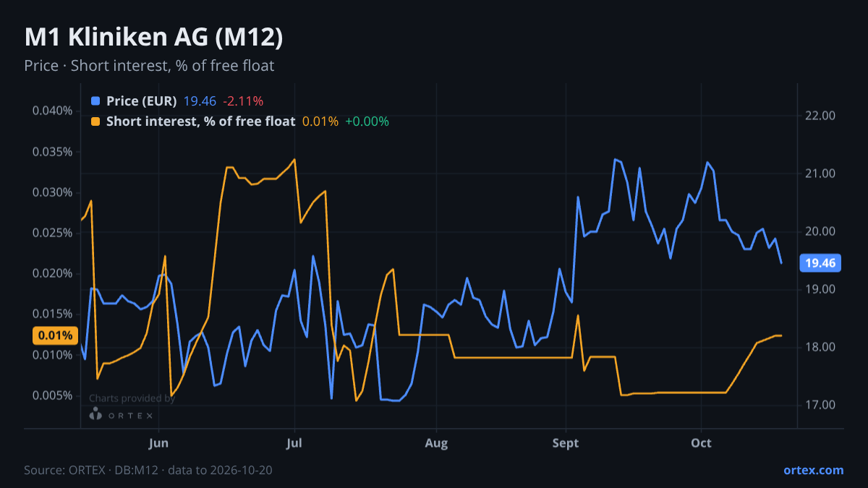Click the Jun label on the time axis
The height and width of the screenshot is (488, 868).
coord(158,443)
